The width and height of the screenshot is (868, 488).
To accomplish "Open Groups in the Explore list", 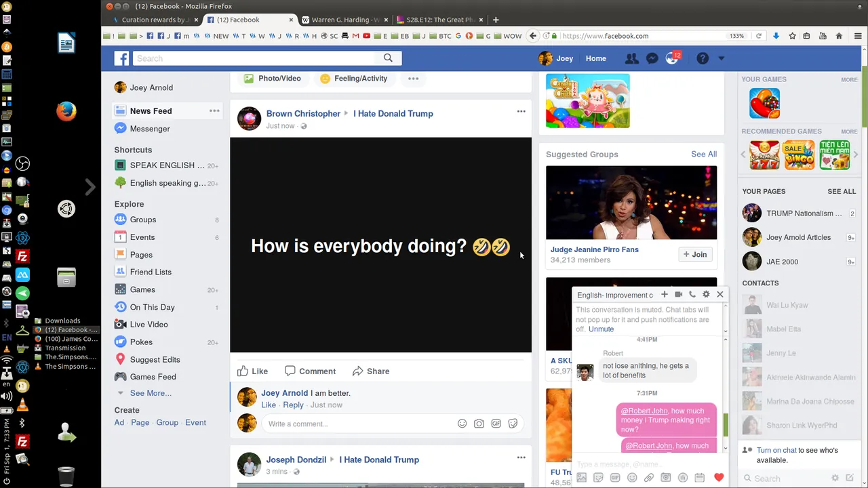I will [143, 220].
